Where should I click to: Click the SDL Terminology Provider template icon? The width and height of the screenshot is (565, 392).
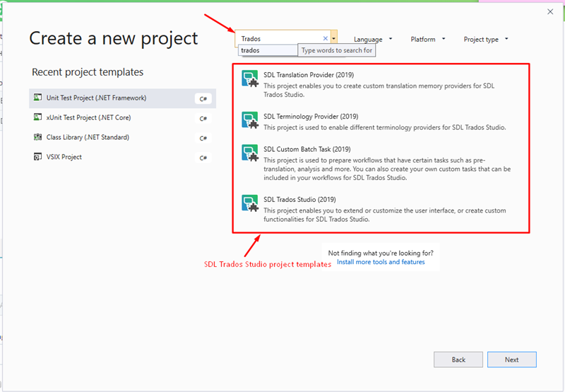pyautogui.click(x=250, y=120)
